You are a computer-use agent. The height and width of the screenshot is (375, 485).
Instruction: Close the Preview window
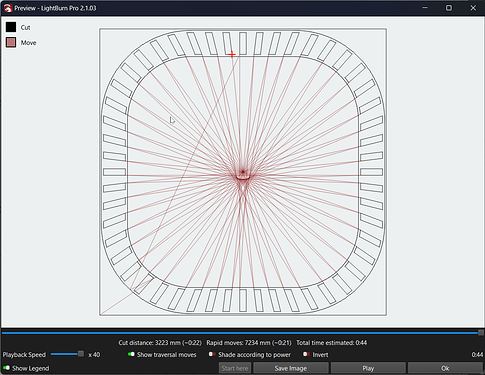click(473, 8)
